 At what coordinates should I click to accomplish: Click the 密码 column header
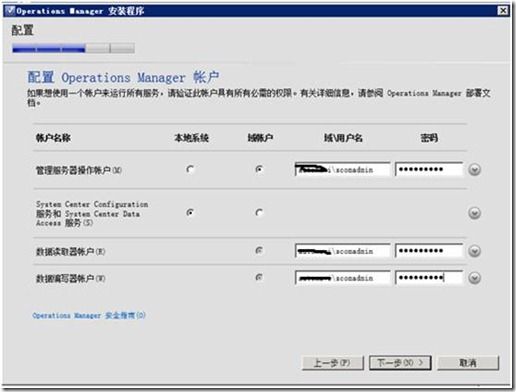pos(429,138)
